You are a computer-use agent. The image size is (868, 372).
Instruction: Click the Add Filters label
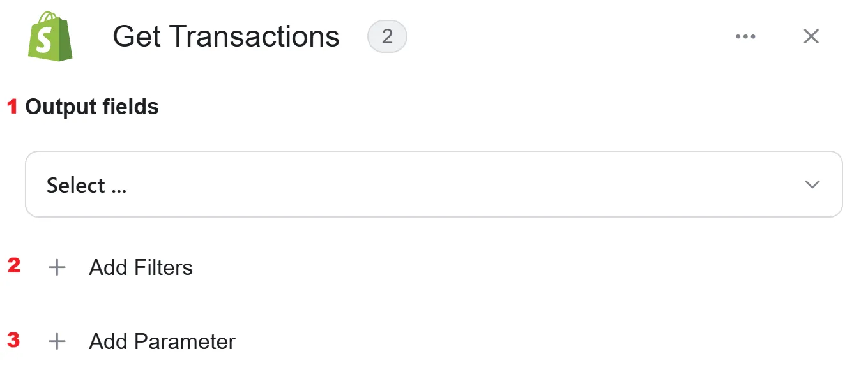click(x=141, y=267)
